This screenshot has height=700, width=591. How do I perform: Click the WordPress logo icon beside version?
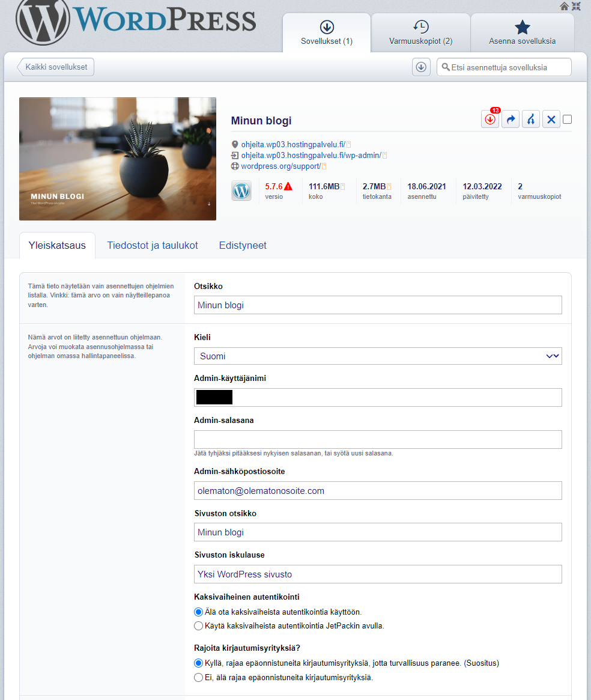pos(241,190)
